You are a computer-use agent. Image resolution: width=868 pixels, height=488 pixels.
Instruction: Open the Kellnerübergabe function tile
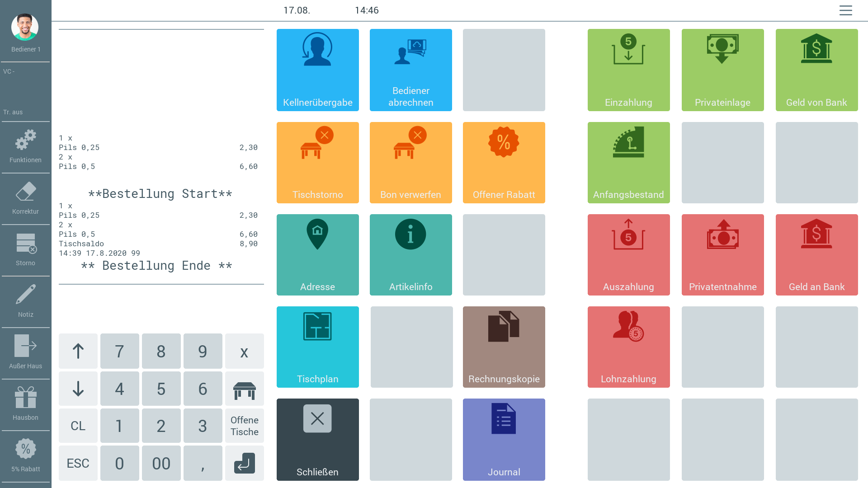pyautogui.click(x=317, y=70)
